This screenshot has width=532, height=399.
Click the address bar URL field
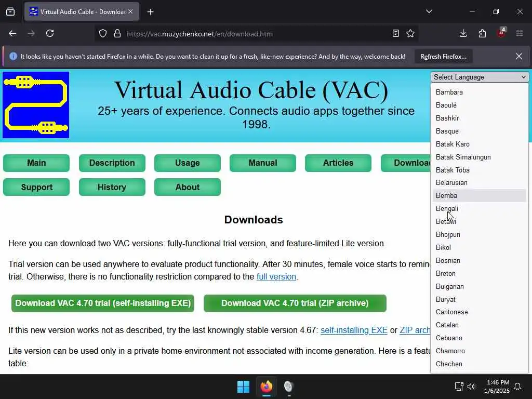256,34
